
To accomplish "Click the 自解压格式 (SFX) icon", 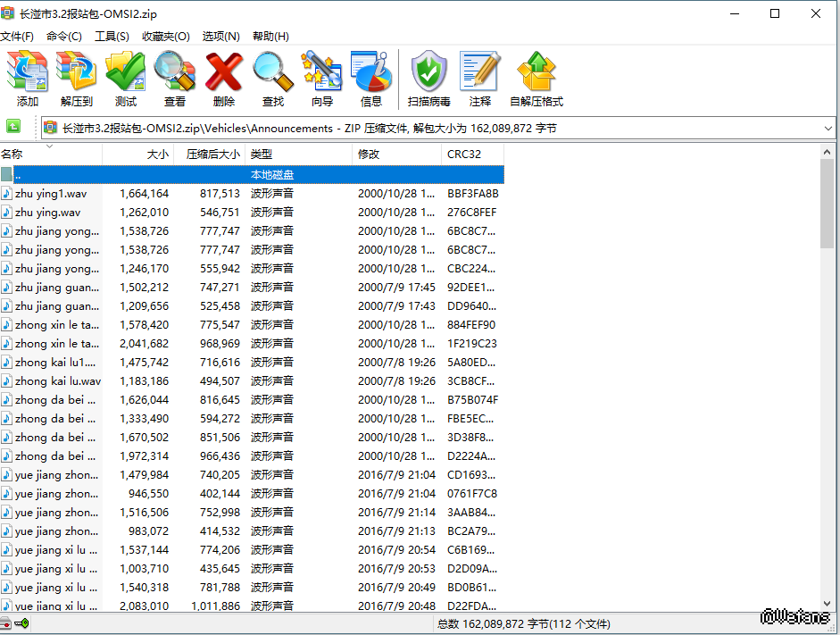I will 536,79.
